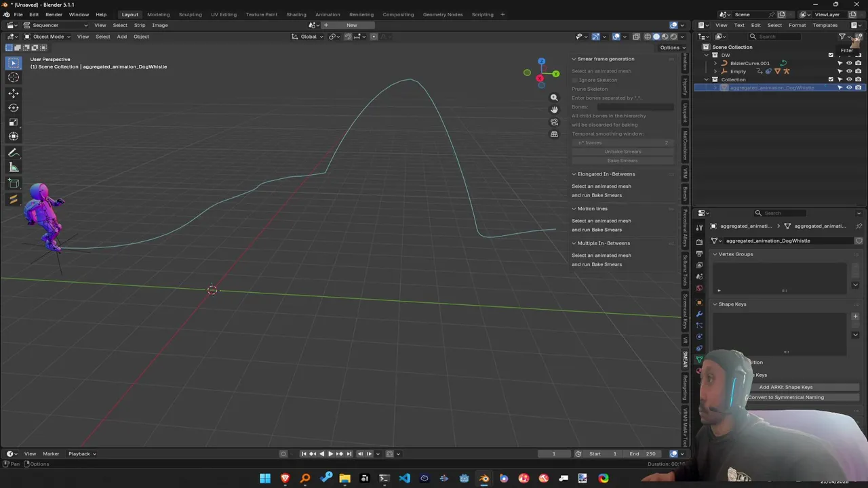Hide aggregated_animation_DogWhistle via eye icon
868x488 pixels.
[x=849, y=87]
